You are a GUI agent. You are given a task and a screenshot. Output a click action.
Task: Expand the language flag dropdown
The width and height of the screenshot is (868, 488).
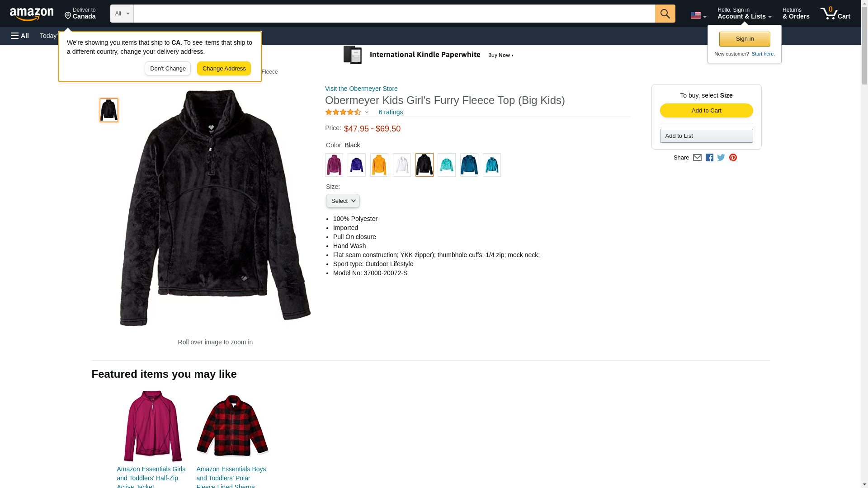tap(698, 15)
